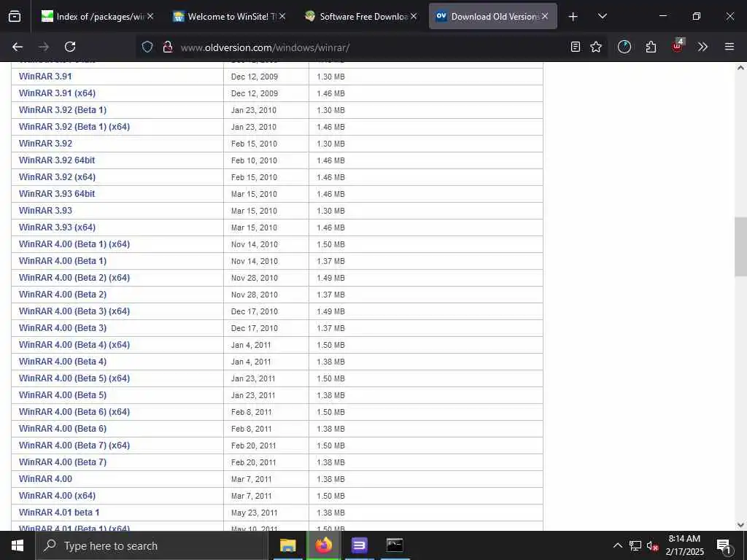Viewport: 747px width, 560px height.
Task: Click the scrollbar down arrow
Action: (740, 525)
